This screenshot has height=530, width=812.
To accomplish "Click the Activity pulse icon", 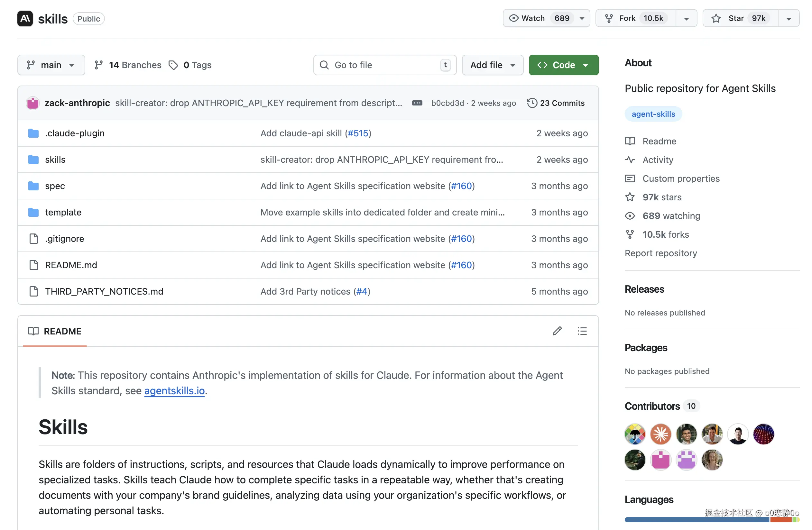I will 630,160.
